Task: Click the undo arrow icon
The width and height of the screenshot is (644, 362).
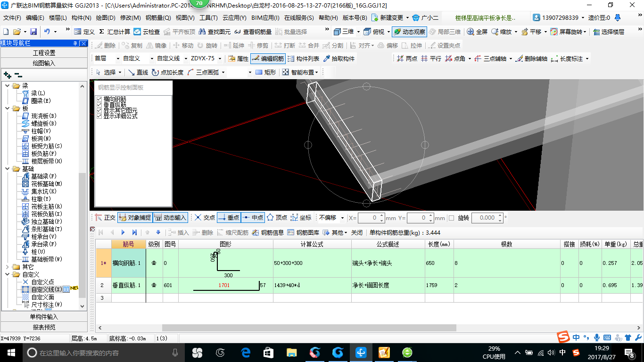Action: (47, 32)
